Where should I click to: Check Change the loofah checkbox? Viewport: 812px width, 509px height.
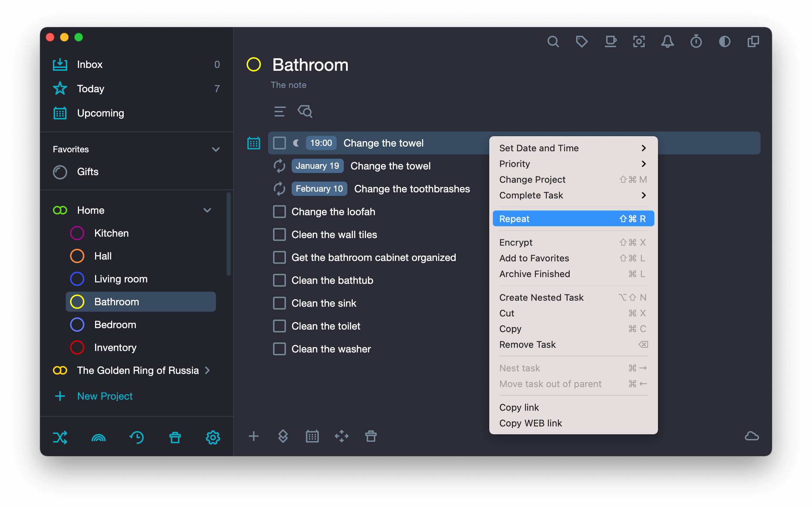(279, 212)
